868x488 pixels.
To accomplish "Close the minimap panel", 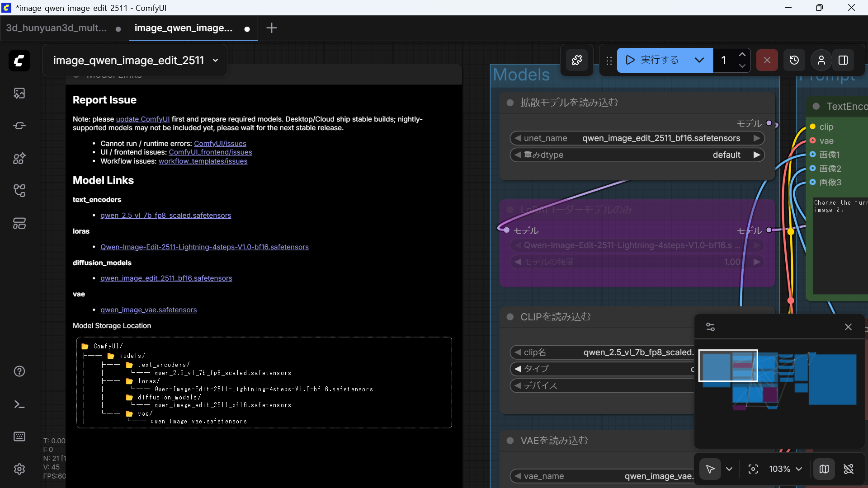I will [x=848, y=327].
